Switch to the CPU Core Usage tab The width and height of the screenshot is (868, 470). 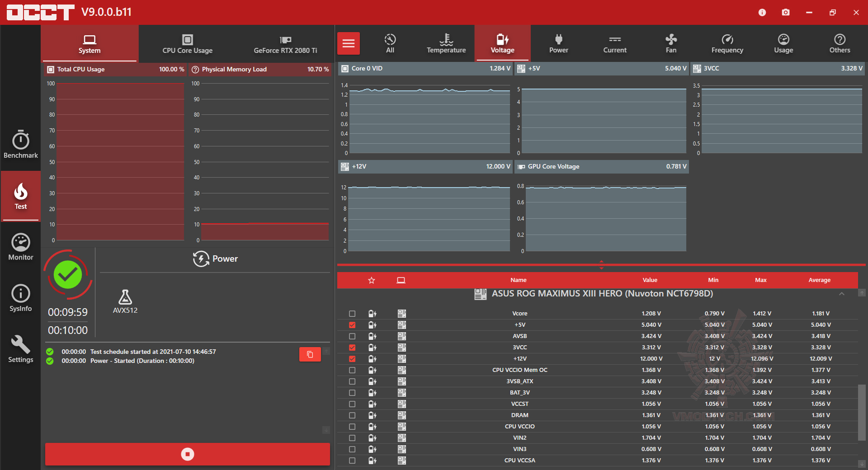pyautogui.click(x=187, y=44)
